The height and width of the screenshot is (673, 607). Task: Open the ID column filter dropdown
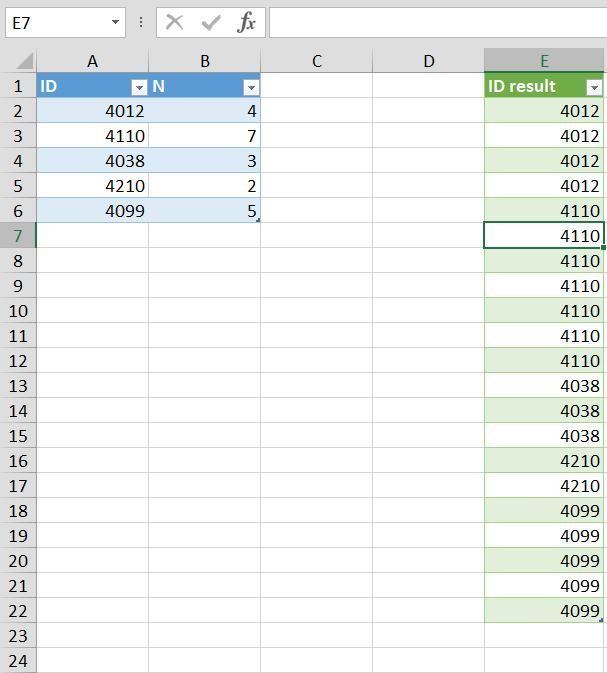(x=139, y=88)
